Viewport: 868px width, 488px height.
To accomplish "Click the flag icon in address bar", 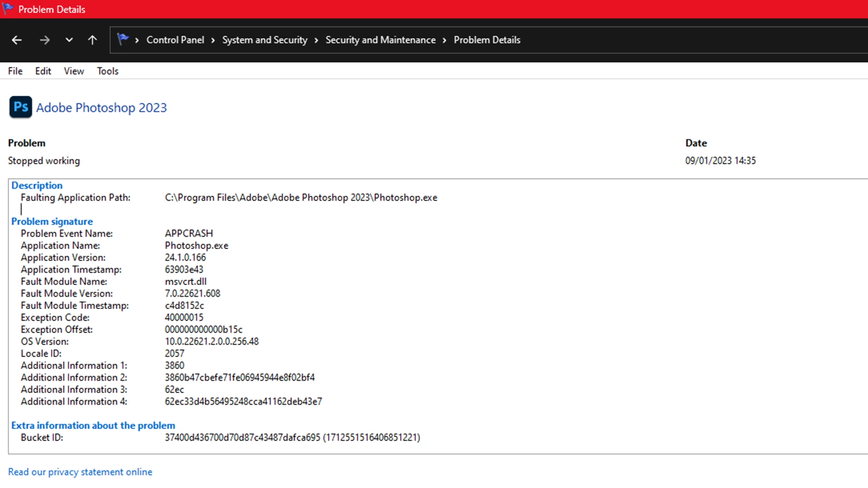I will pyautogui.click(x=123, y=39).
